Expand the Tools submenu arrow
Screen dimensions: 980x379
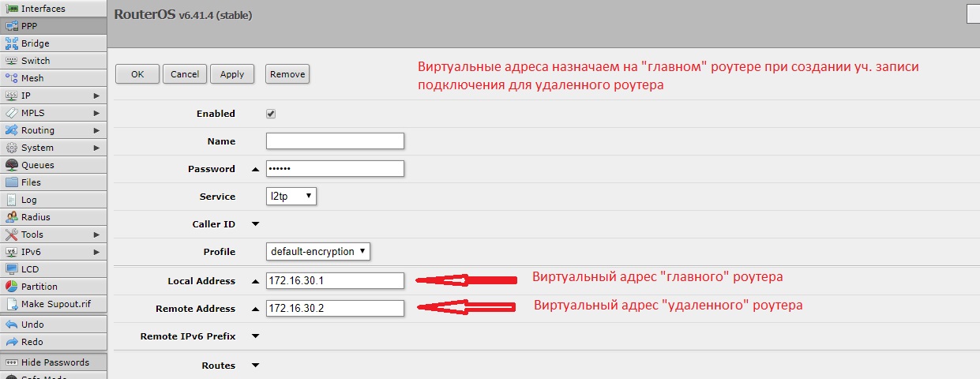coord(96,235)
